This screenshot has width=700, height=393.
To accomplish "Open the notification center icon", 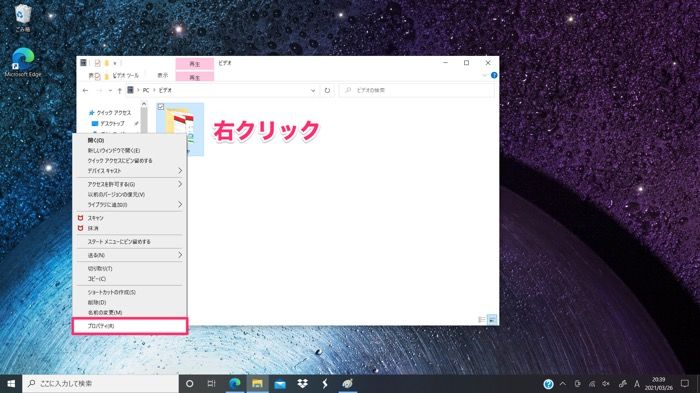I will point(684,384).
